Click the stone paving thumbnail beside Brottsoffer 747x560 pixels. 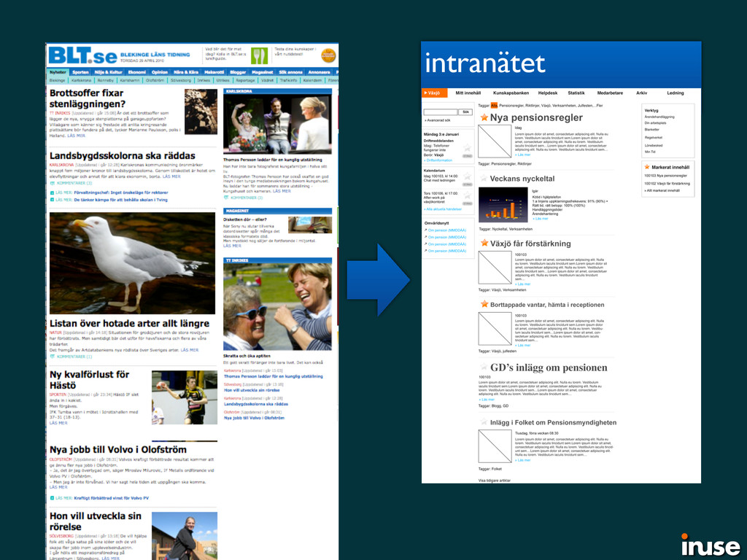[201, 112]
